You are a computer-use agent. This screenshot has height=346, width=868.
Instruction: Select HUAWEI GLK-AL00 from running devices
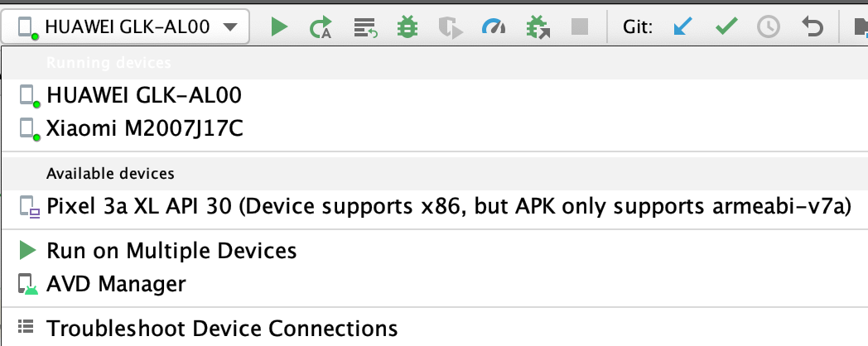pos(144,95)
